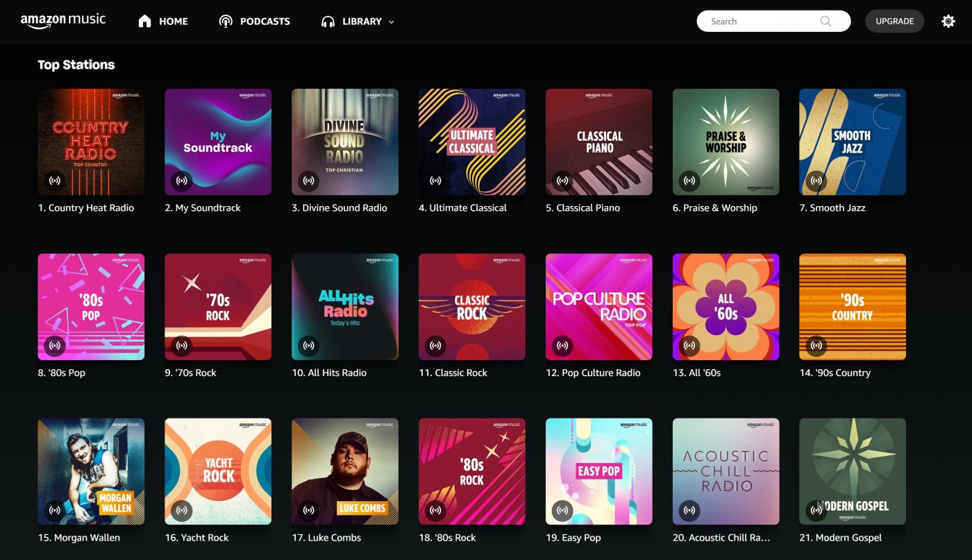972x560 pixels.
Task: Start station icon on Ultimate Classical
Action: pos(436,180)
